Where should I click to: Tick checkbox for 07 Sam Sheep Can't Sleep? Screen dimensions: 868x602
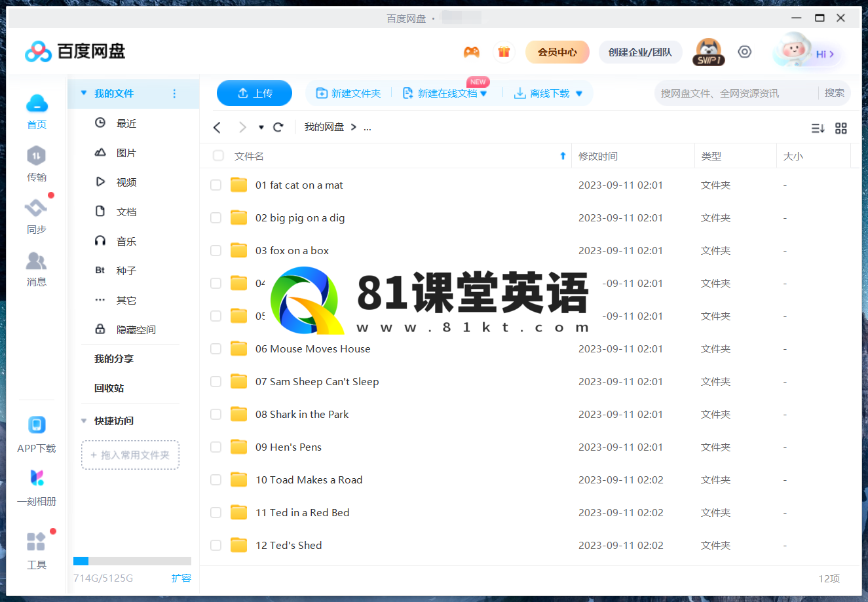point(216,382)
